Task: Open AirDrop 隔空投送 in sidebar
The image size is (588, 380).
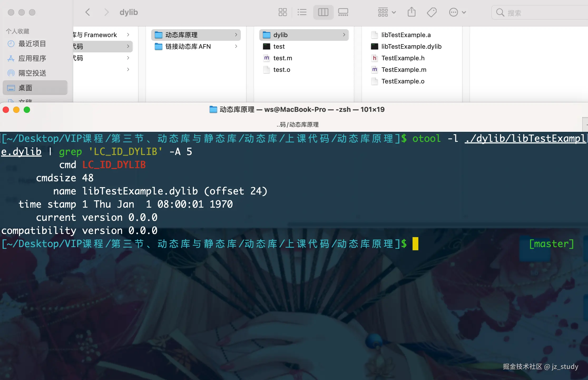Action: pos(32,73)
